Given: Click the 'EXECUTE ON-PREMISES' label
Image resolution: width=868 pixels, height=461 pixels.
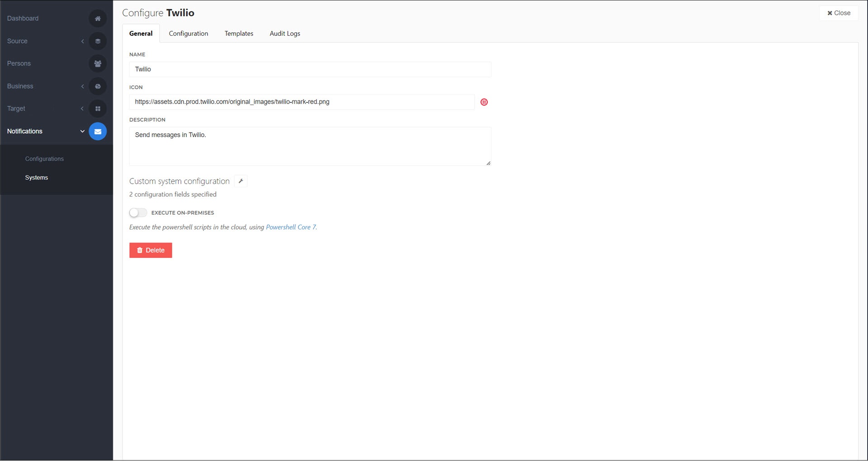Looking at the screenshot, I should tap(183, 213).
